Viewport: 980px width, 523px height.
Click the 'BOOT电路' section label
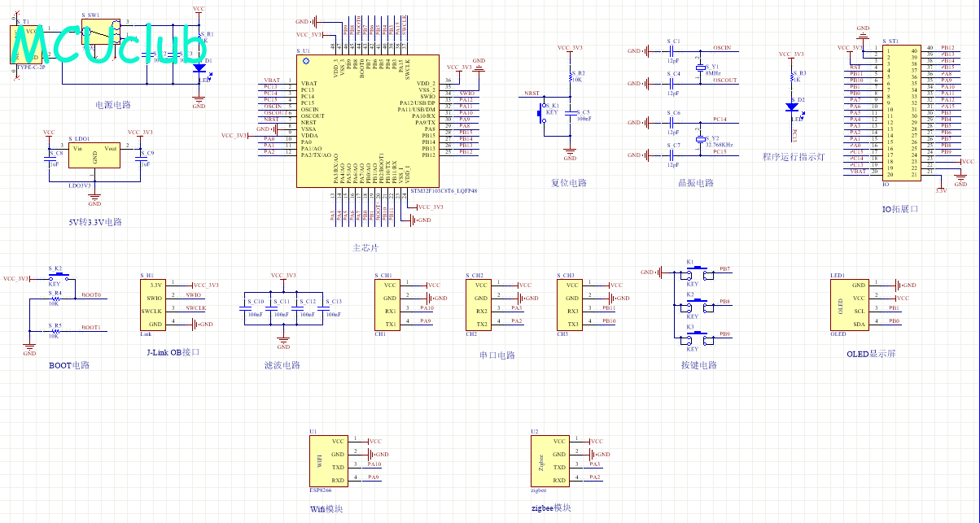click(x=70, y=365)
